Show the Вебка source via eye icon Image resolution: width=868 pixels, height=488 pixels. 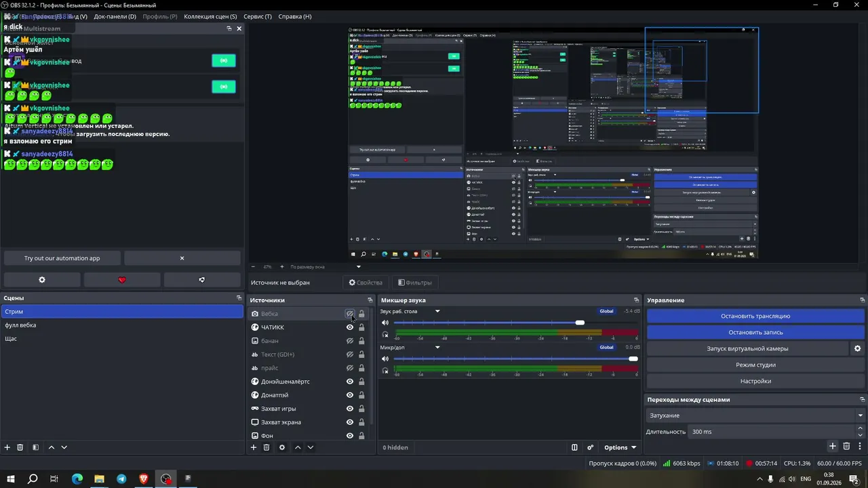(350, 314)
